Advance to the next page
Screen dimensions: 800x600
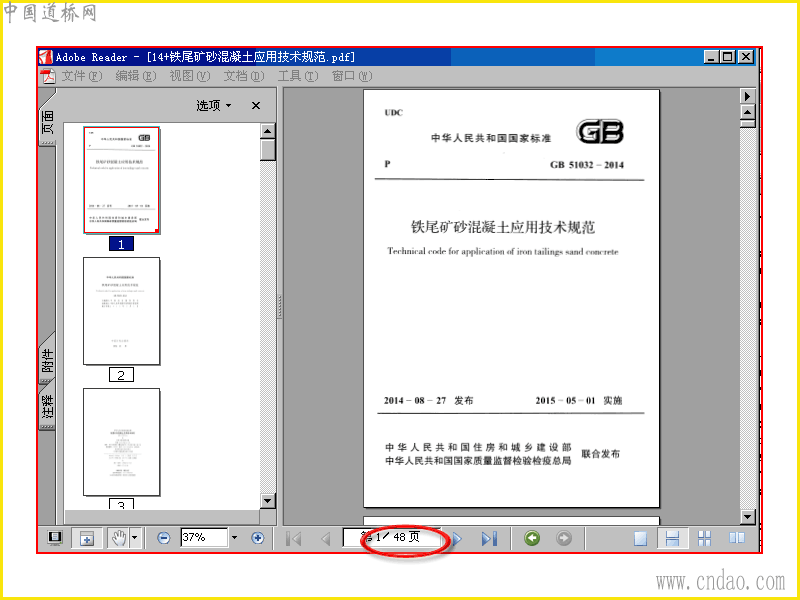[x=458, y=538]
